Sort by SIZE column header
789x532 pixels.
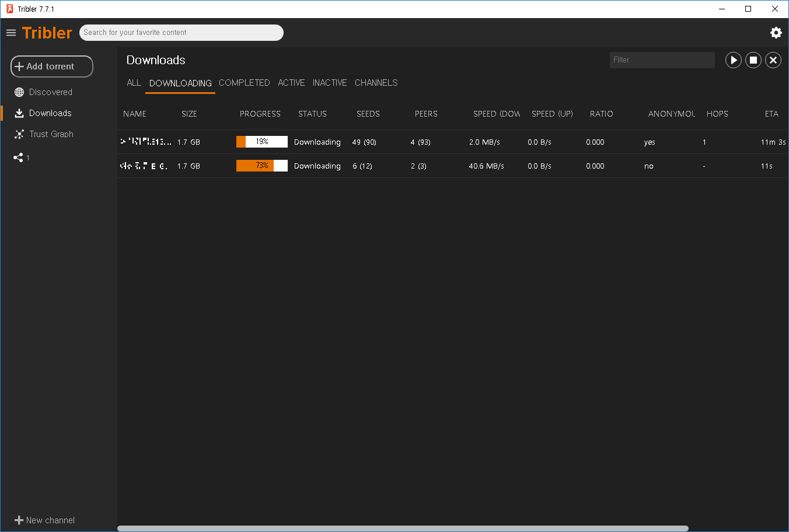[x=189, y=114]
